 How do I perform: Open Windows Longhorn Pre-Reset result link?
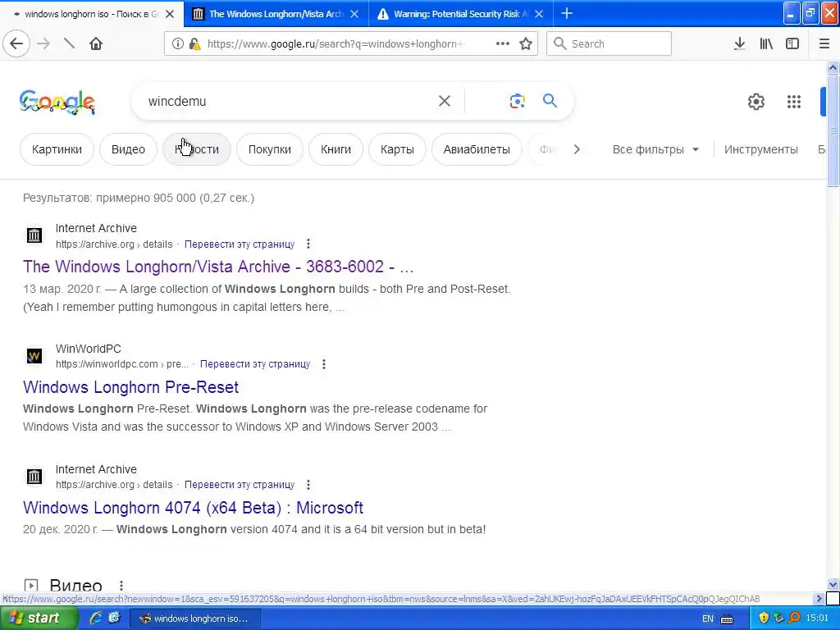[x=130, y=387]
